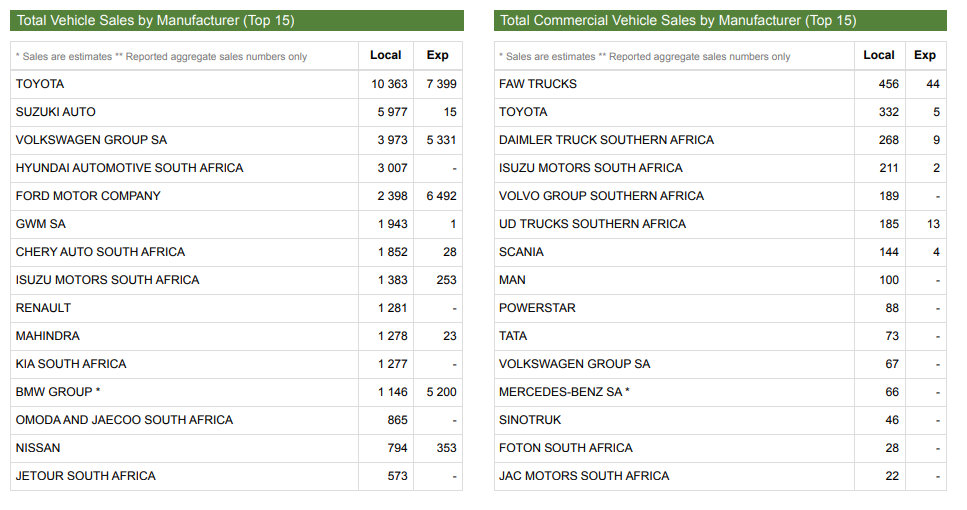Select the Exp column header in left table
The width and height of the screenshot is (967, 510).
[x=437, y=56]
